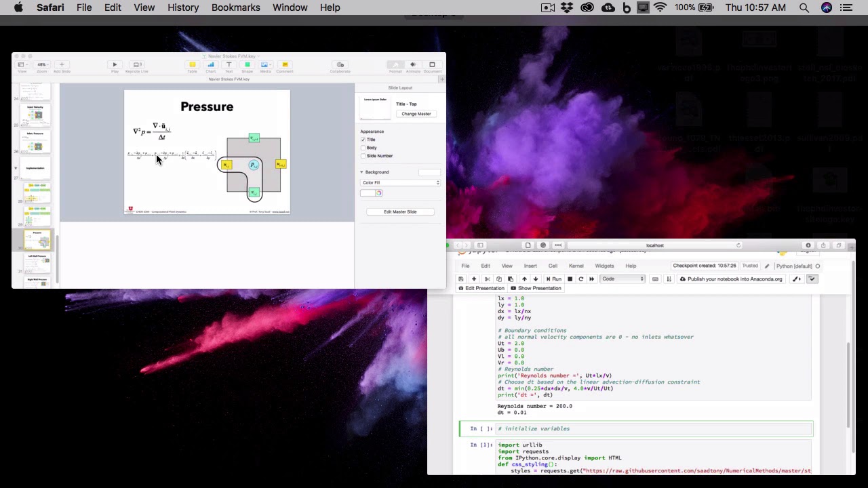
Task: Move cell up with Jupyter arrow icon
Action: 524,279
